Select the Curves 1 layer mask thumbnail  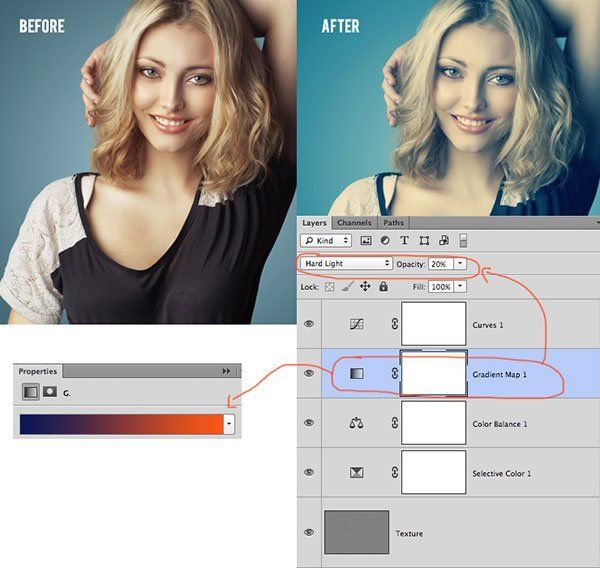click(x=434, y=324)
